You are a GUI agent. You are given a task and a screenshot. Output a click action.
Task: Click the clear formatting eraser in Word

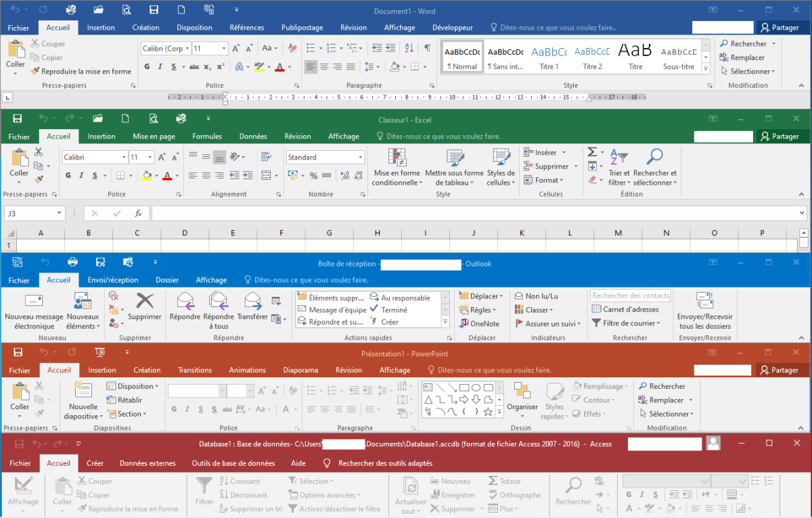(x=292, y=48)
